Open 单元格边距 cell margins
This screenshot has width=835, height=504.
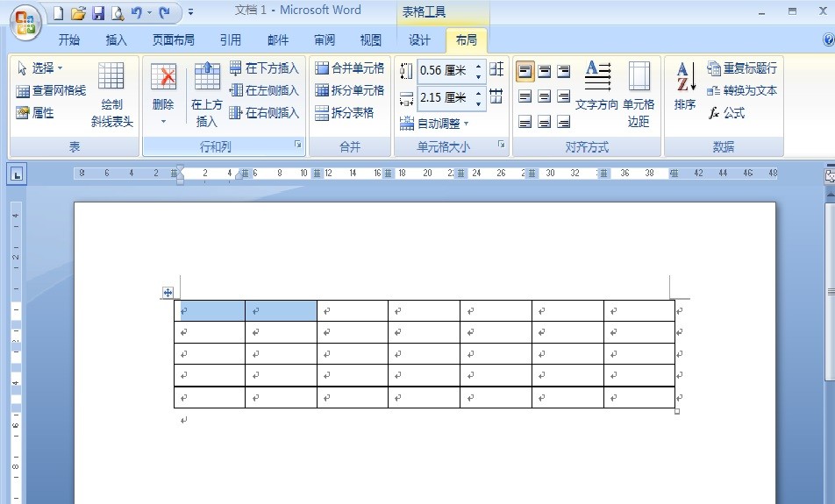coord(639,95)
